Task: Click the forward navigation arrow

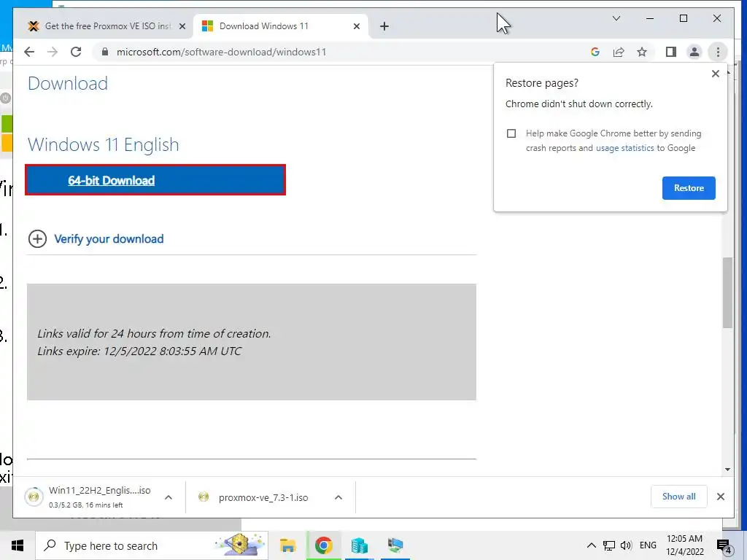Action: click(53, 52)
